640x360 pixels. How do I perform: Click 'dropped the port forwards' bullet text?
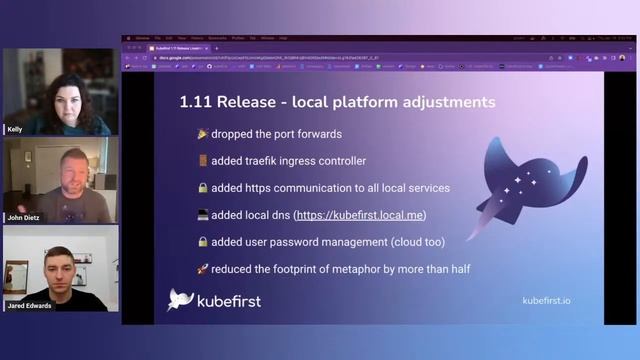[276, 134]
